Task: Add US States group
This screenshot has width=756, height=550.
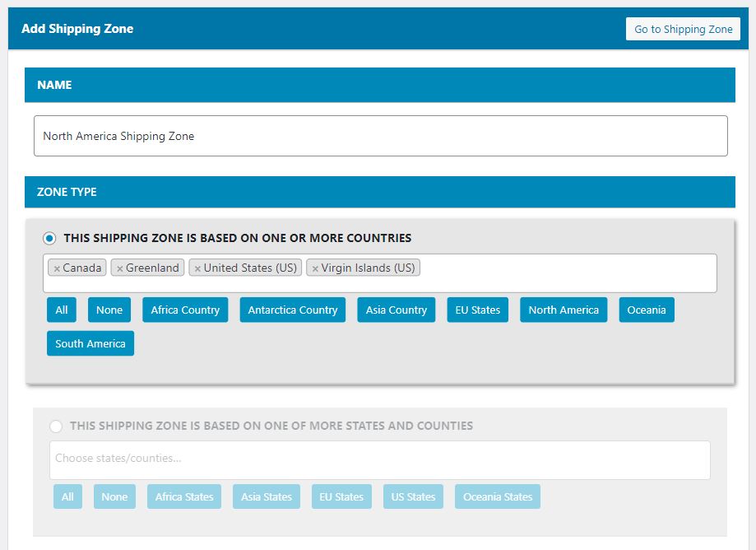Action: [x=413, y=496]
